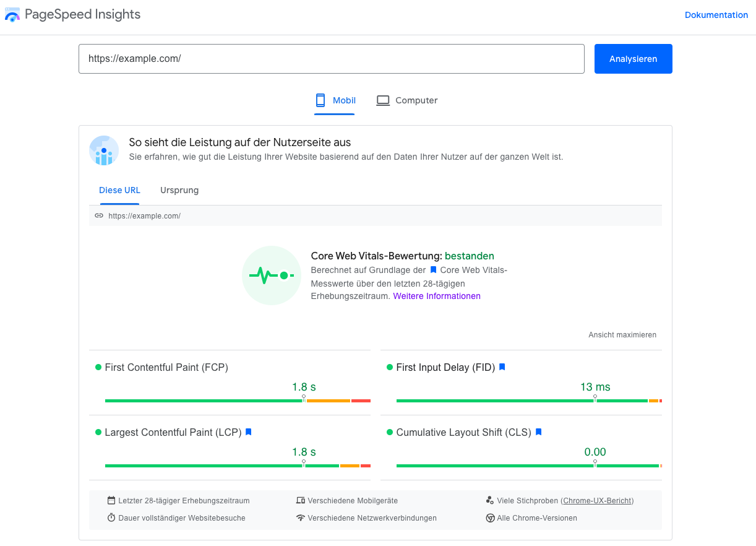Click the Dauer vollständiger Websitebesuche text
Image resolution: width=756 pixels, height=546 pixels.
pos(182,518)
